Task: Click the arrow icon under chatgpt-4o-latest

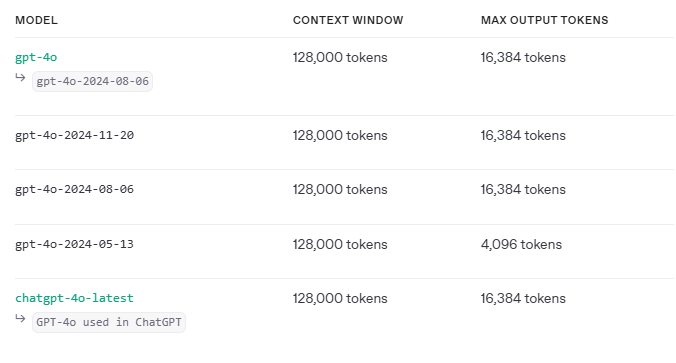Action: 20,319
